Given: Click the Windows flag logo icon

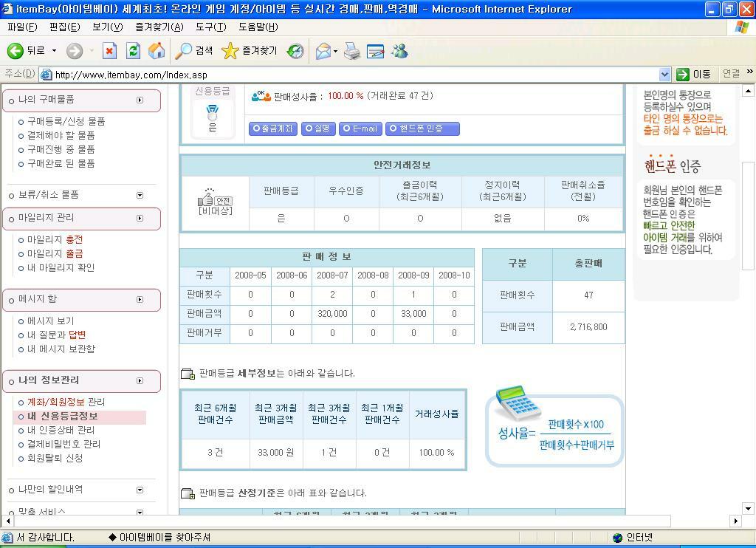Looking at the screenshot, I should (741, 27).
